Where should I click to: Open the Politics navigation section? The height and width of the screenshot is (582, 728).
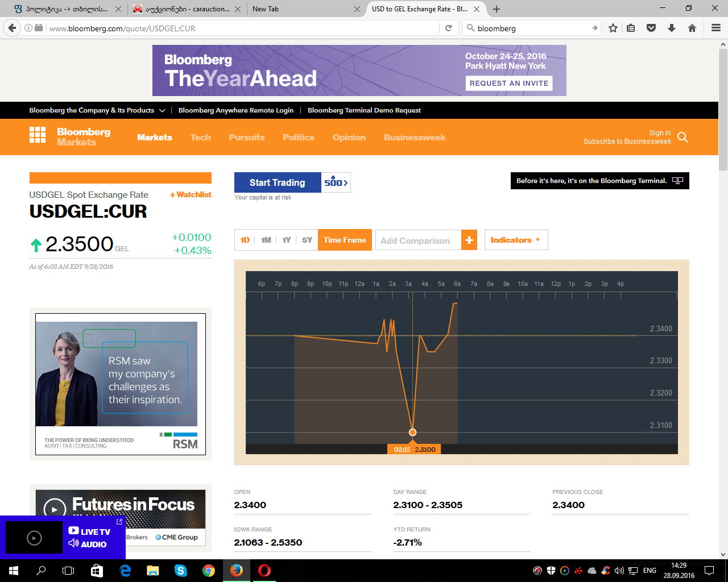299,138
